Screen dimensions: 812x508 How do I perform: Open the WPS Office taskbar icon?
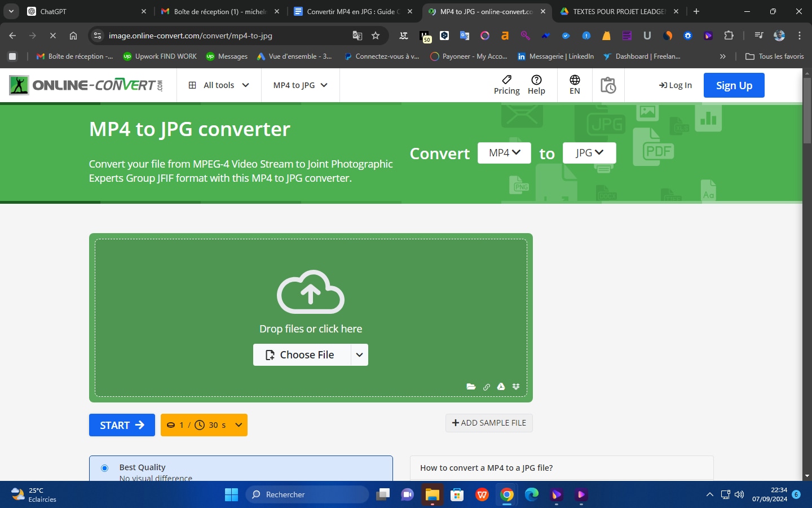pyautogui.click(x=482, y=494)
